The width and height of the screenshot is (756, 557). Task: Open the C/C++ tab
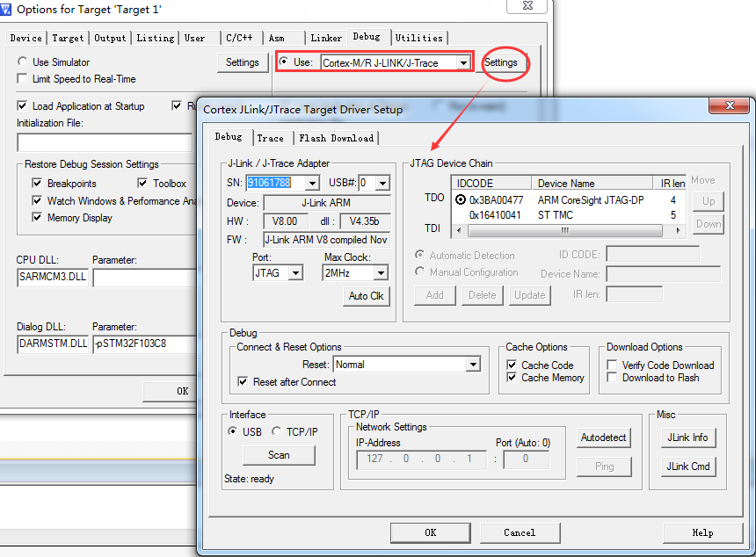coord(240,38)
